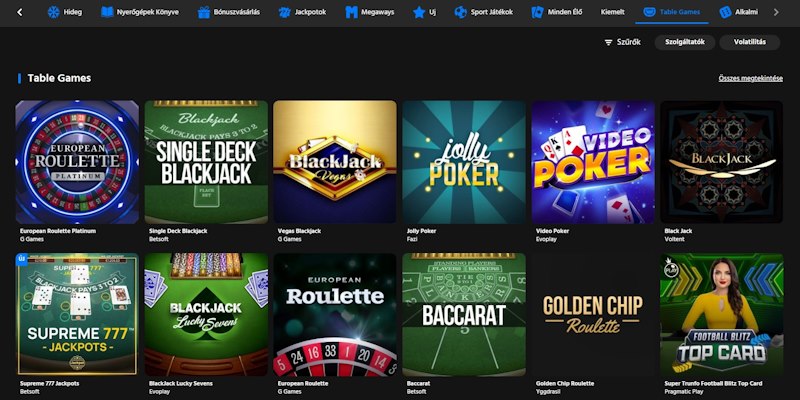Click the Összes megtekintése link
The image size is (800, 400).
coord(751,79)
